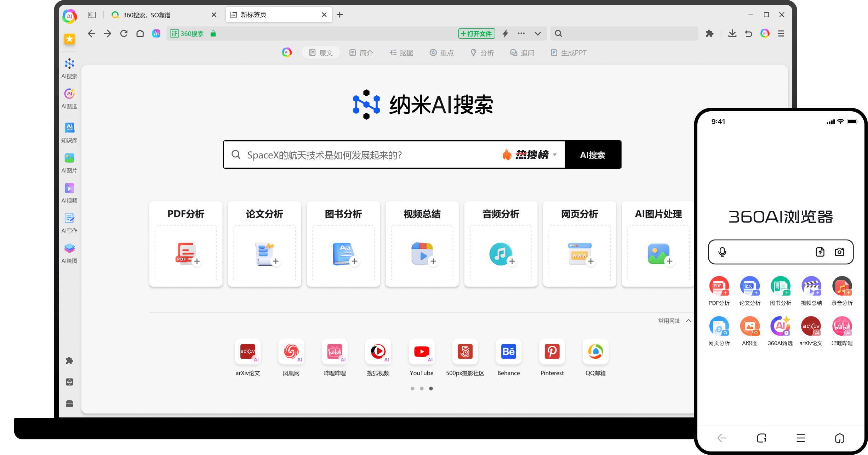
Task: Open the arXiv论文 shortcut
Action: 248,358
